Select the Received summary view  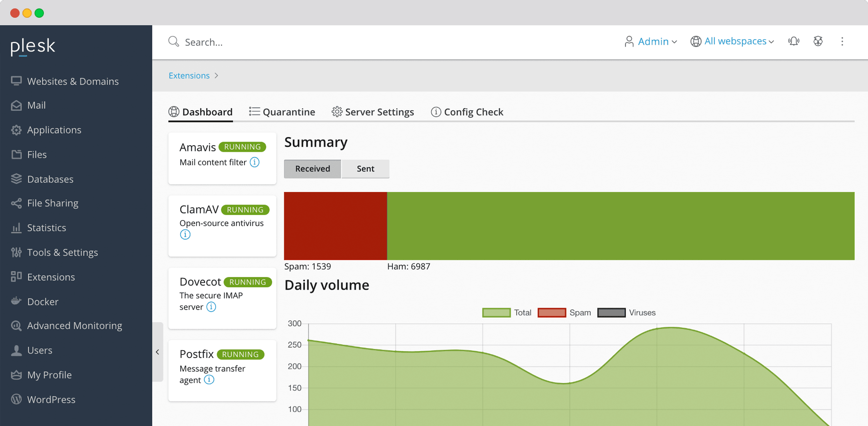pos(312,169)
